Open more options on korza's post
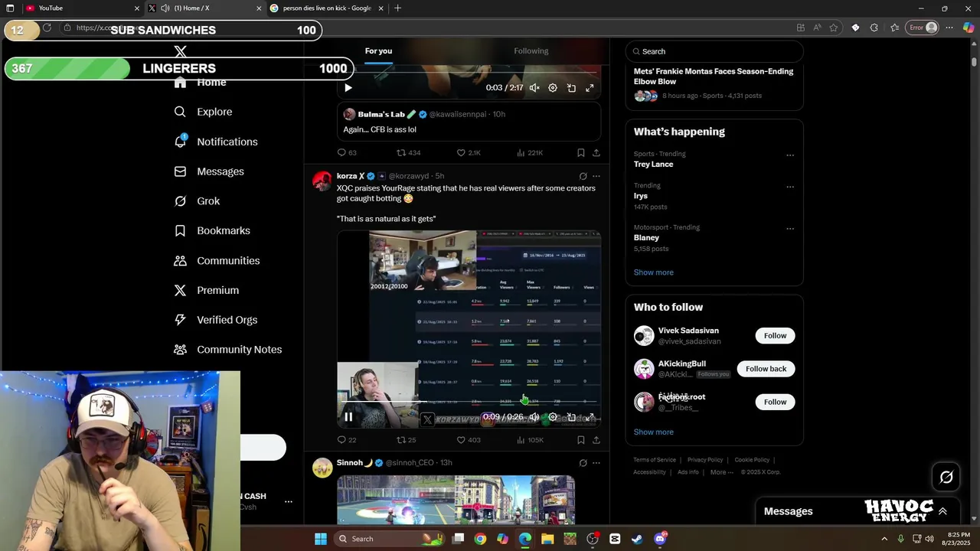This screenshot has width=980, height=551. (596, 176)
